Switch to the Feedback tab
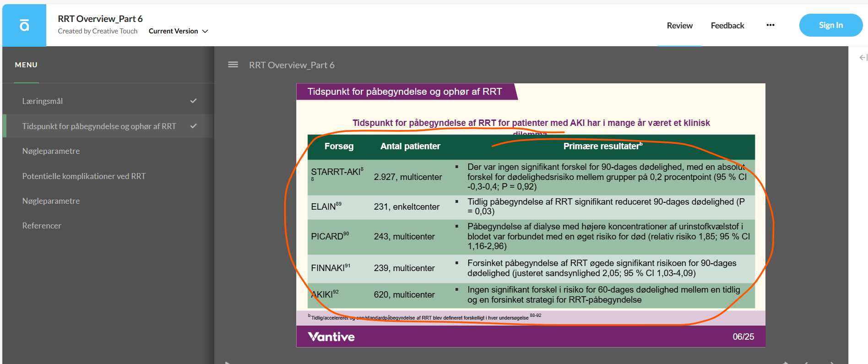The image size is (868, 364). (x=727, y=26)
